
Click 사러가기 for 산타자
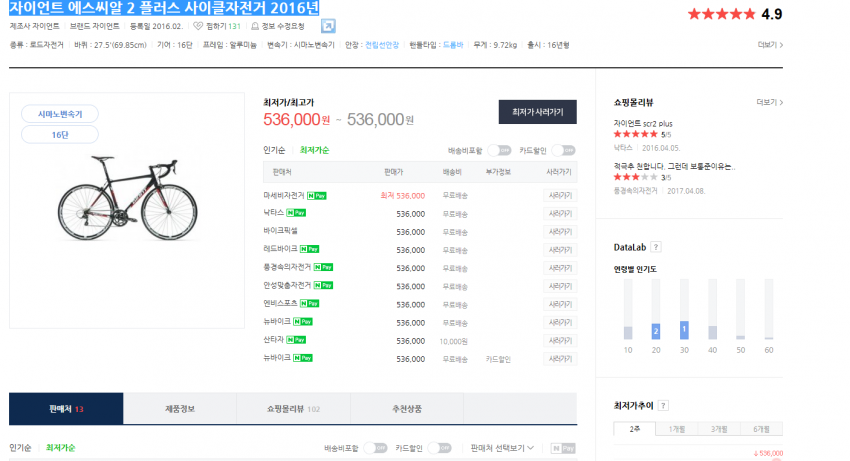click(560, 341)
